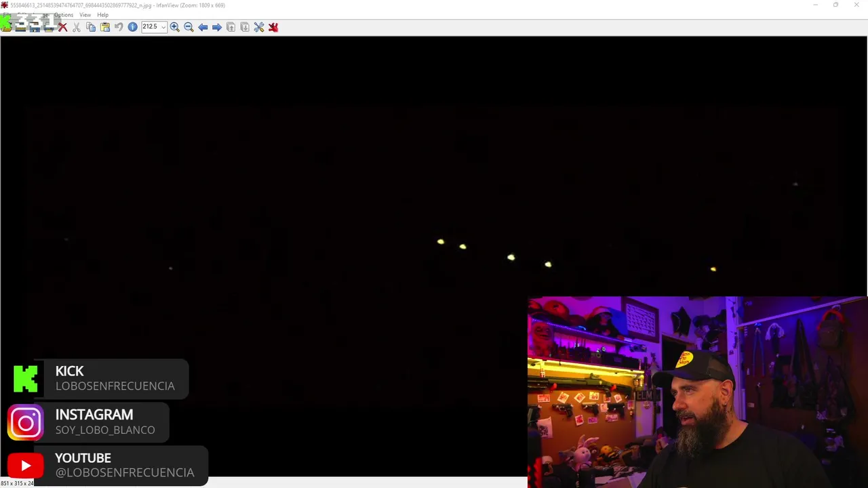Open the Help menu
Image resolution: width=868 pixels, height=488 pixels.
coord(102,15)
